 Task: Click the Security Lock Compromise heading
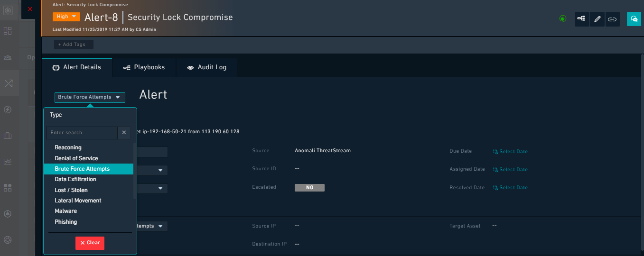click(x=180, y=18)
